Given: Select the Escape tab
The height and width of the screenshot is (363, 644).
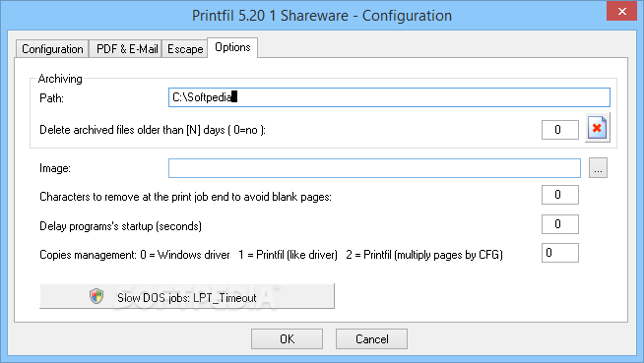Looking at the screenshot, I should click(x=185, y=49).
